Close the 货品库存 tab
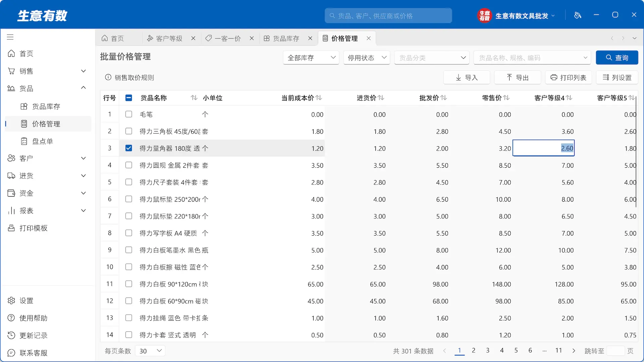 [x=310, y=38]
